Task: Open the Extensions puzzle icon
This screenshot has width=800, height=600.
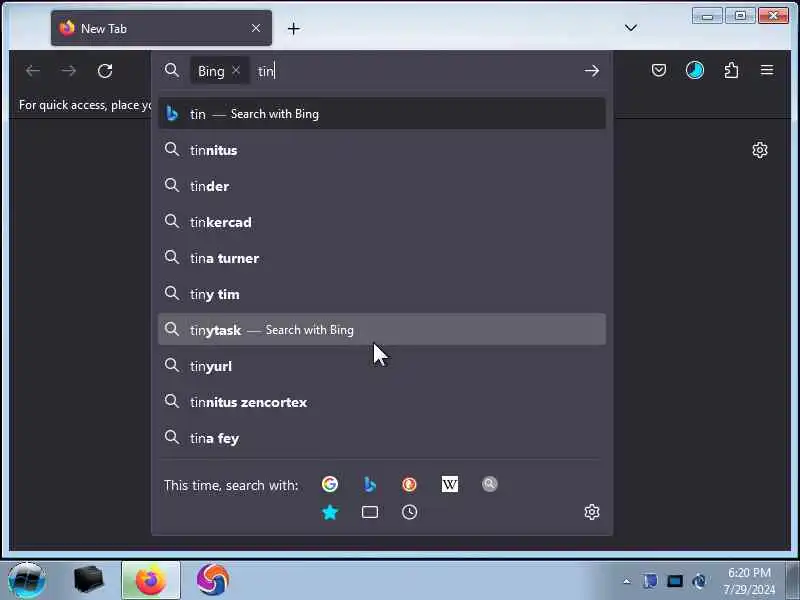Action: pos(732,70)
